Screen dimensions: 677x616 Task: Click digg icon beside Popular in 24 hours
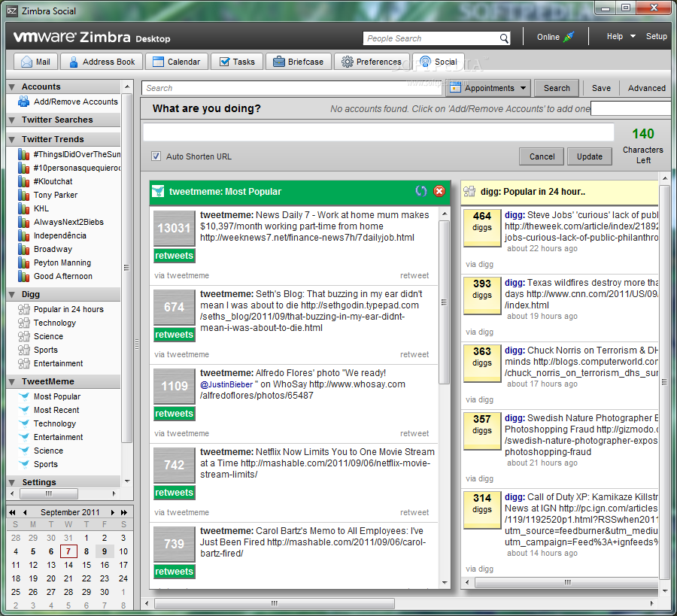click(x=23, y=309)
